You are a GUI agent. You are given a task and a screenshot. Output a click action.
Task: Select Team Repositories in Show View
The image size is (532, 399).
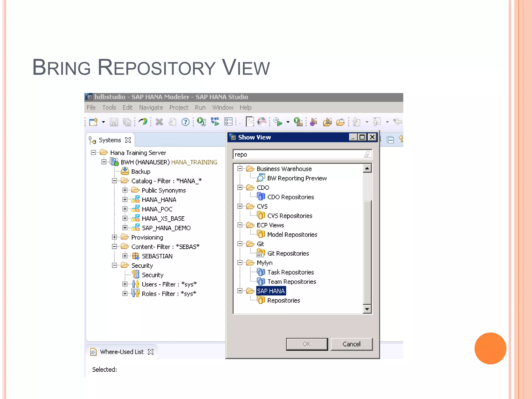[292, 282]
